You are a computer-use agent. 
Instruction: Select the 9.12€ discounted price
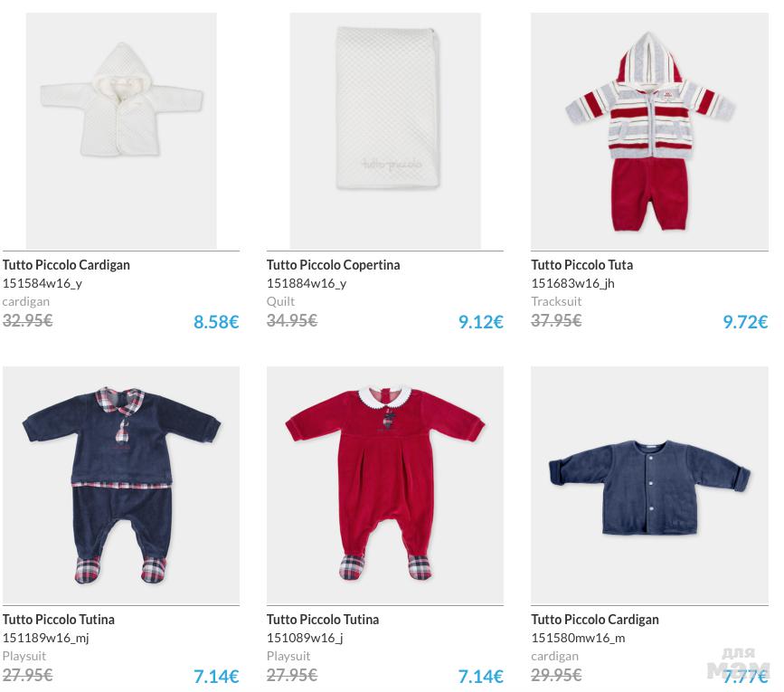480,322
